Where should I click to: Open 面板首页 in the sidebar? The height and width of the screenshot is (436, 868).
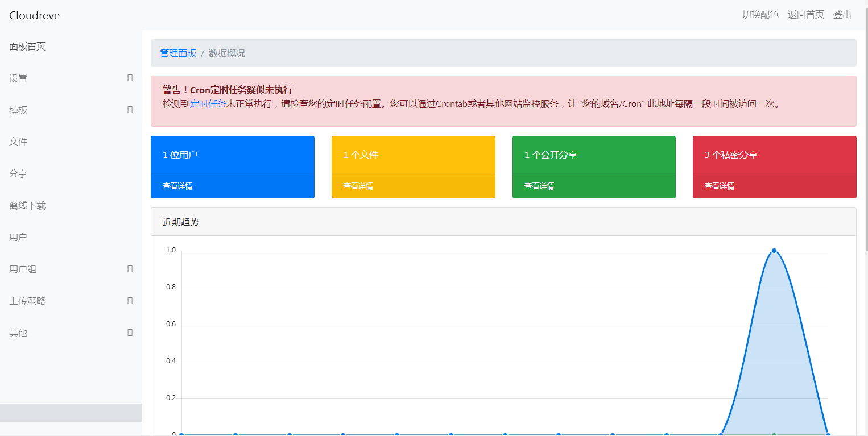(27, 47)
